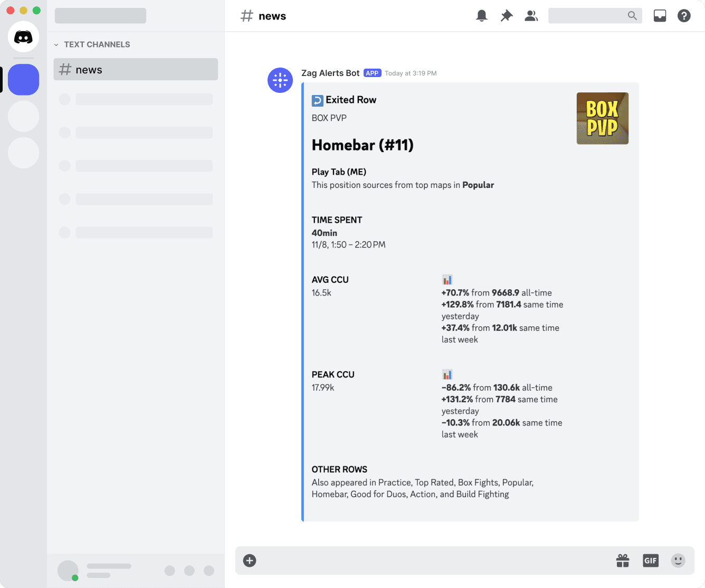Click chart emoji beside PEAK CCU
Viewport: 705px width, 588px height.
pos(447,375)
